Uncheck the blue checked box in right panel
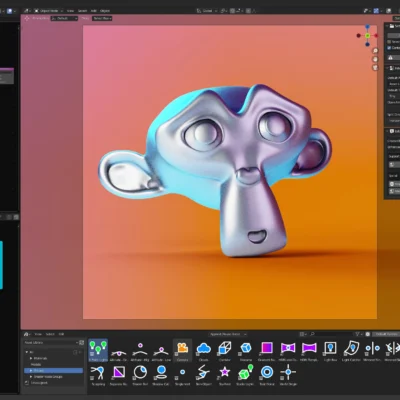Screen dimensions: 400x400 point(389,48)
